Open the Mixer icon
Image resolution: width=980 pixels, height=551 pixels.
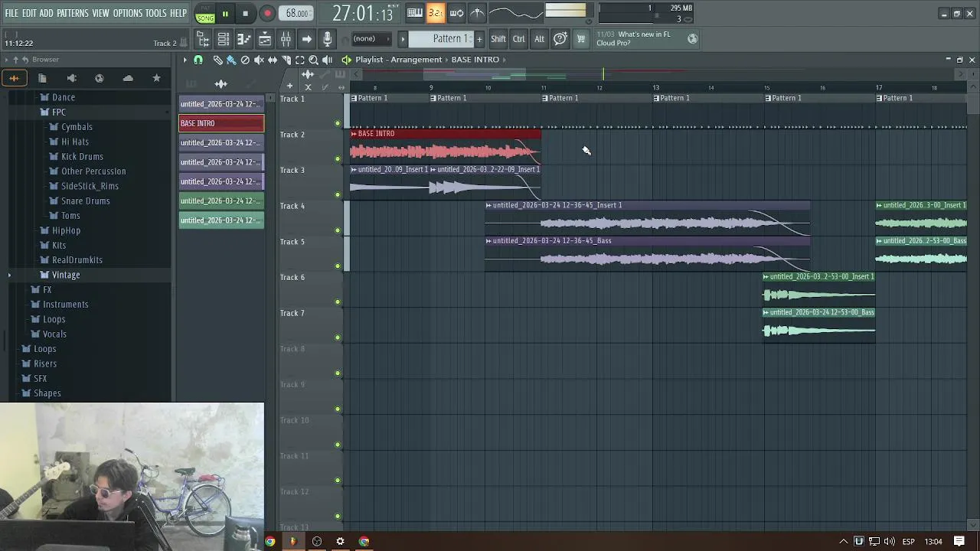coord(286,39)
